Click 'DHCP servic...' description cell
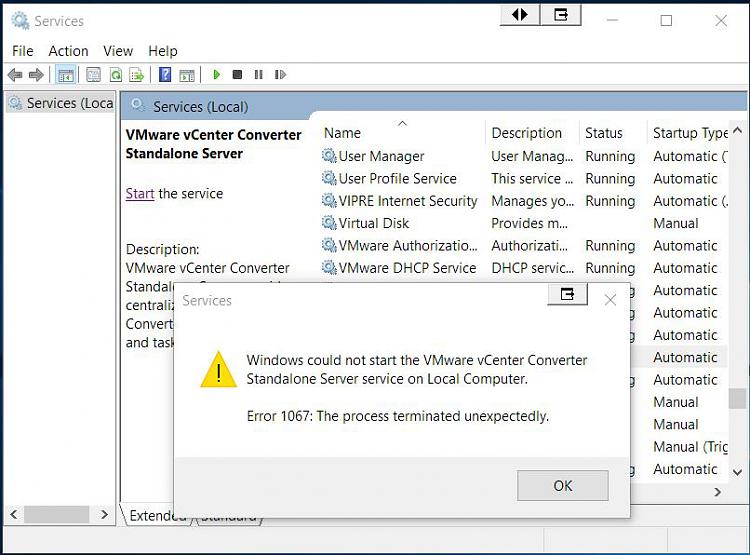This screenshot has height=555, width=750. point(532,268)
